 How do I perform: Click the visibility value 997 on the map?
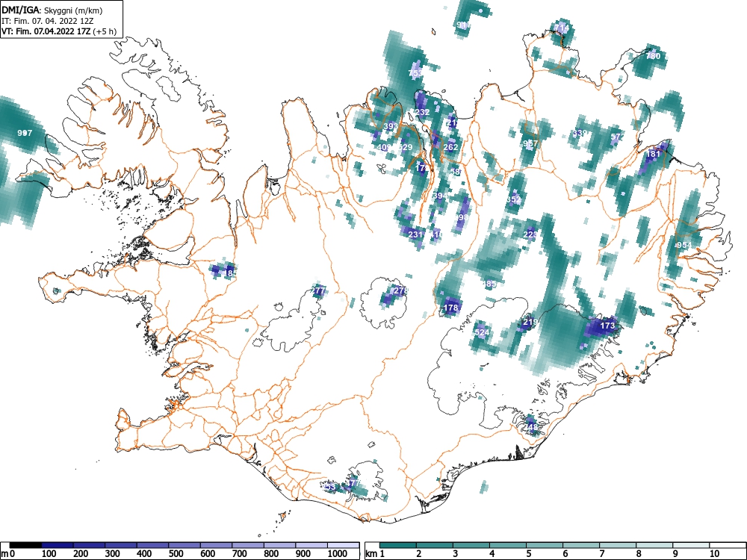(25, 133)
